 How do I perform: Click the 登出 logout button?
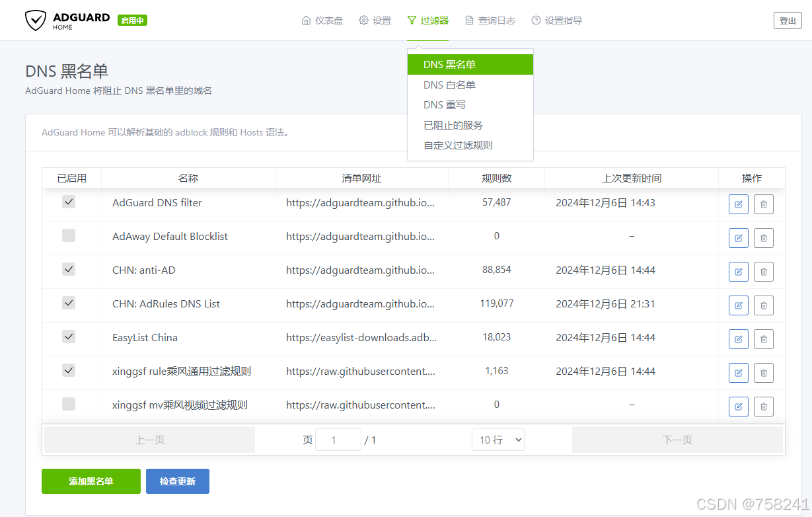(788, 20)
